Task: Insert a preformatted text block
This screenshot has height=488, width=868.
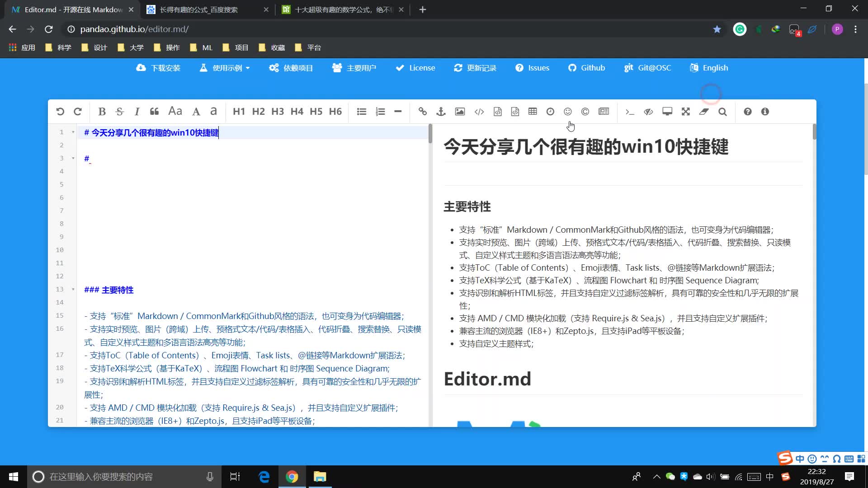Action: tap(497, 112)
